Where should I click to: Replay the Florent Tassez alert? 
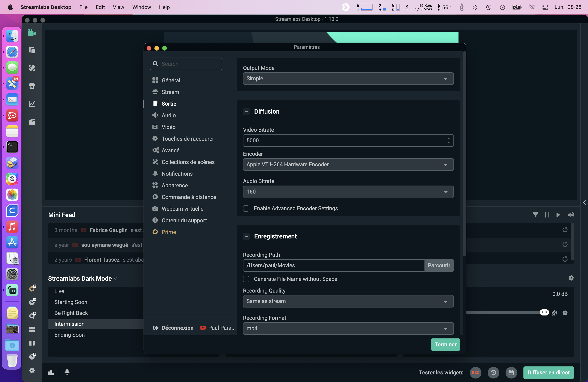565,259
